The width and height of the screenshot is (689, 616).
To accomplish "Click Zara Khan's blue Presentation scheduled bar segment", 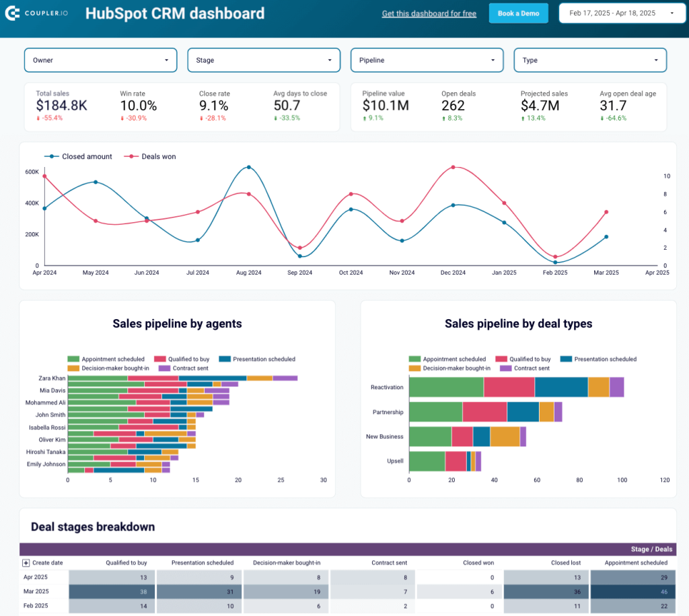I will coord(213,378).
